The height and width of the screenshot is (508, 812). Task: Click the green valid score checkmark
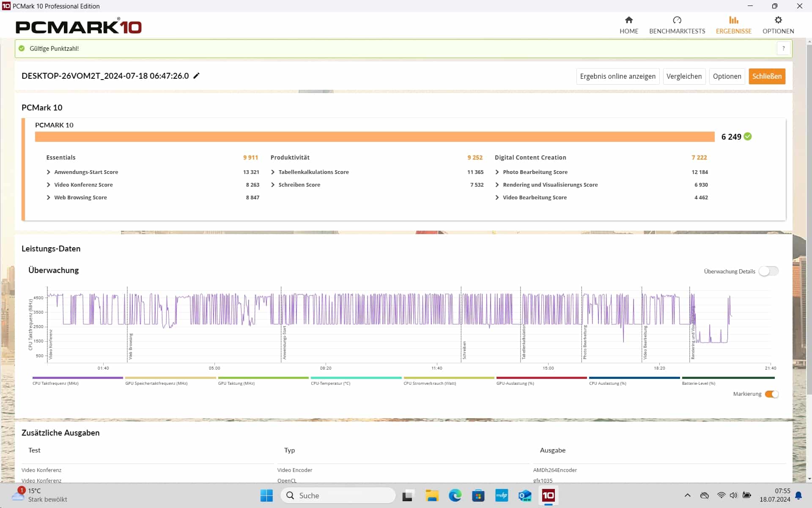pos(748,136)
